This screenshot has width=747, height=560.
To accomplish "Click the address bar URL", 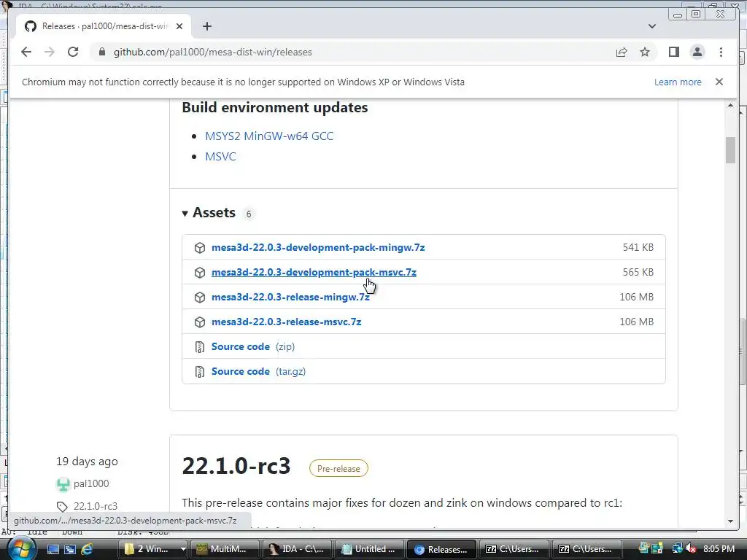I will point(212,52).
